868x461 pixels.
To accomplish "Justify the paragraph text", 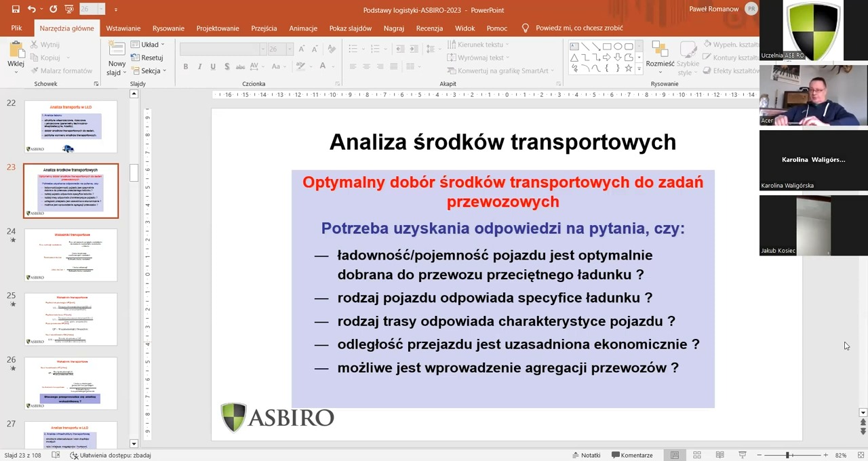I will click(x=393, y=66).
